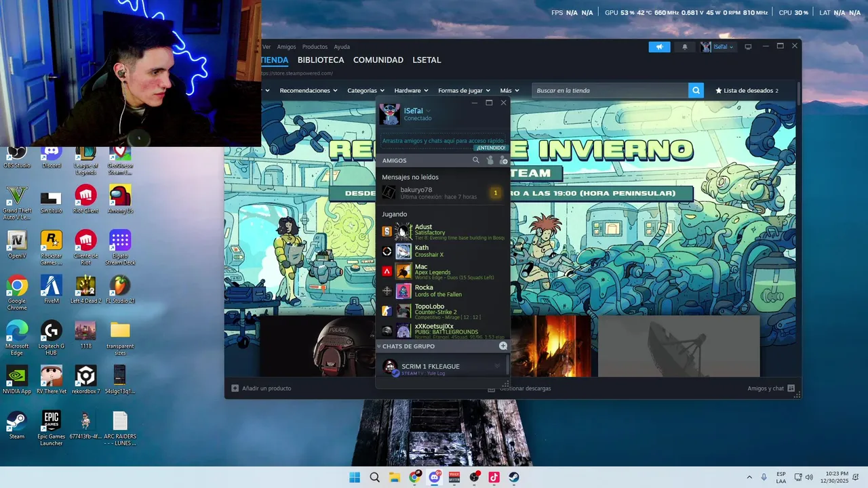Select friend xXKoetsujiXx in friends list

point(442,329)
